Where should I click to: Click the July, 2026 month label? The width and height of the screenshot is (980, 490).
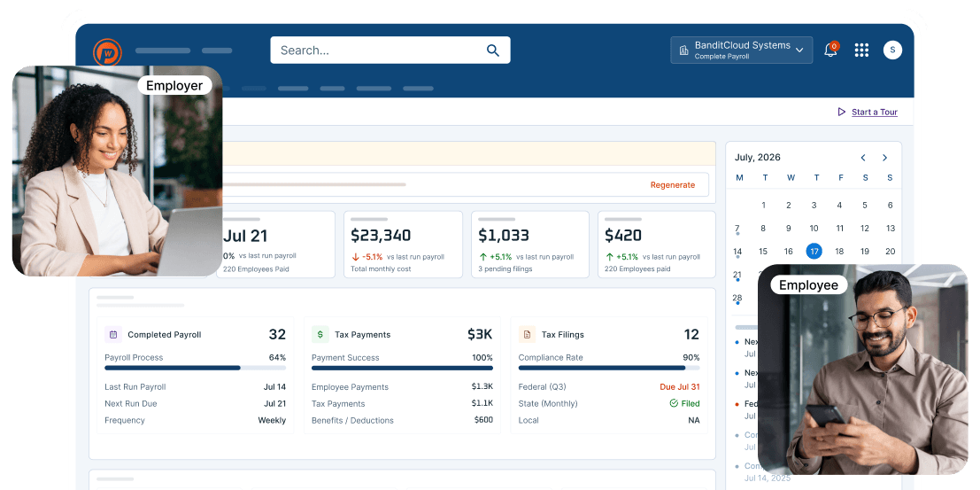(x=757, y=158)
